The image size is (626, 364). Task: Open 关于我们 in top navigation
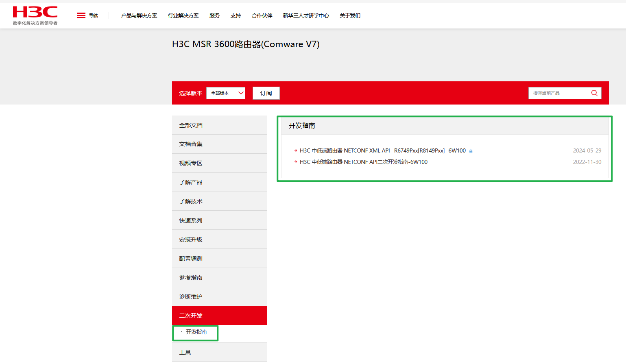pos(350,15)
